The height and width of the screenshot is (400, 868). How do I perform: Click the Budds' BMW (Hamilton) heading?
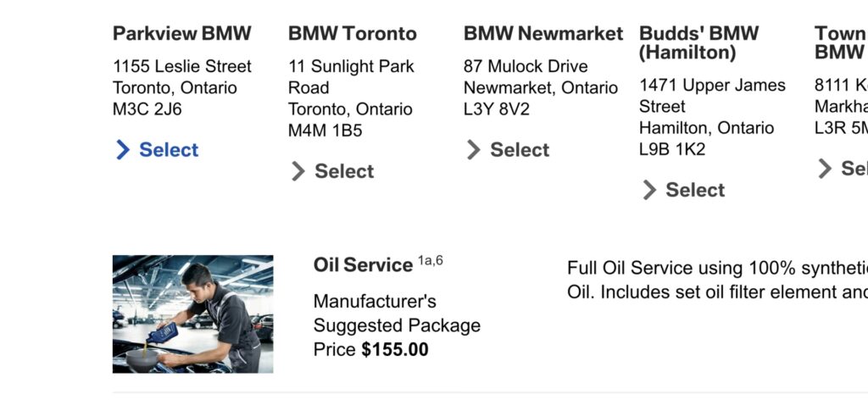[x=699, y=43]
